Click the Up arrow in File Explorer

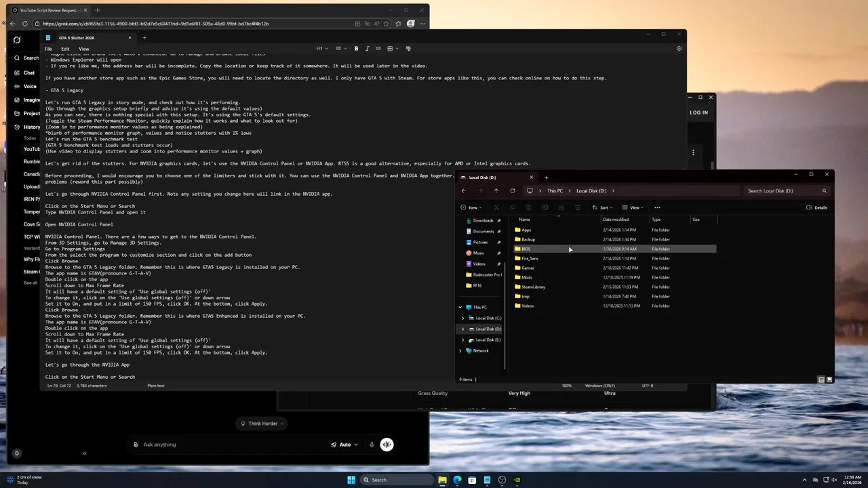pos(496,190)
